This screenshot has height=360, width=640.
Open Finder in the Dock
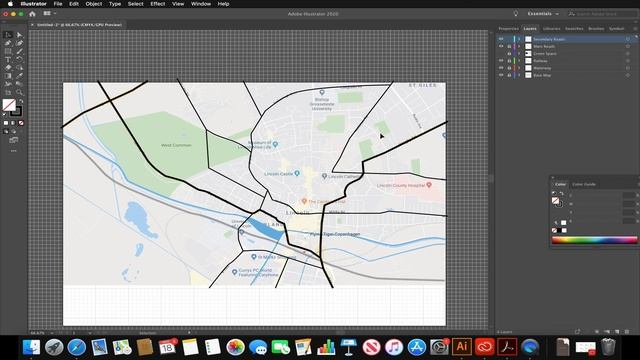click(31, 347)
